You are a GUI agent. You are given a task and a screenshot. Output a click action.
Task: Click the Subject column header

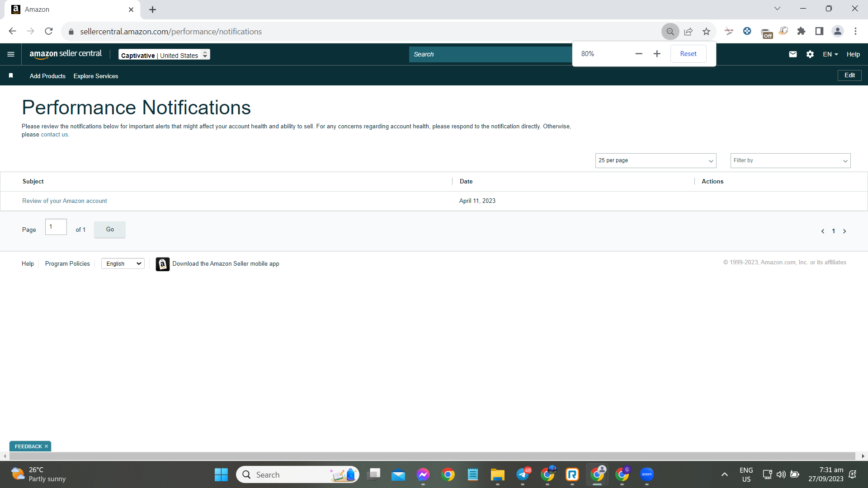33,181
